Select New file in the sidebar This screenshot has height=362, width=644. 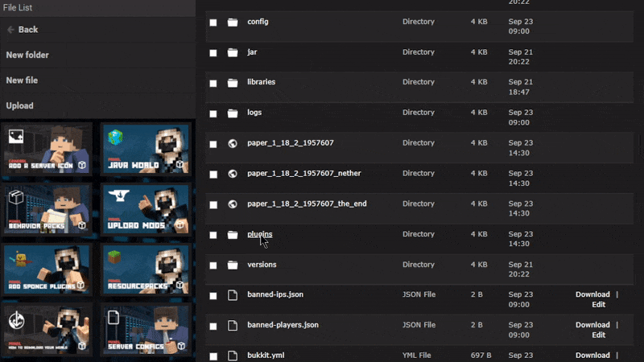[22, 80]
